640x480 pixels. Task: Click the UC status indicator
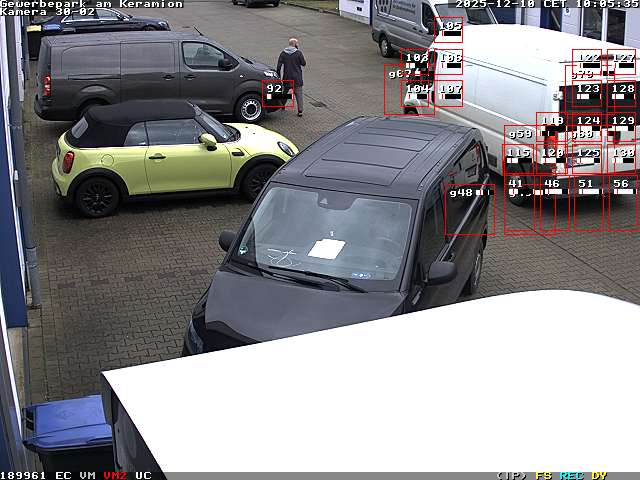[143, 475]
